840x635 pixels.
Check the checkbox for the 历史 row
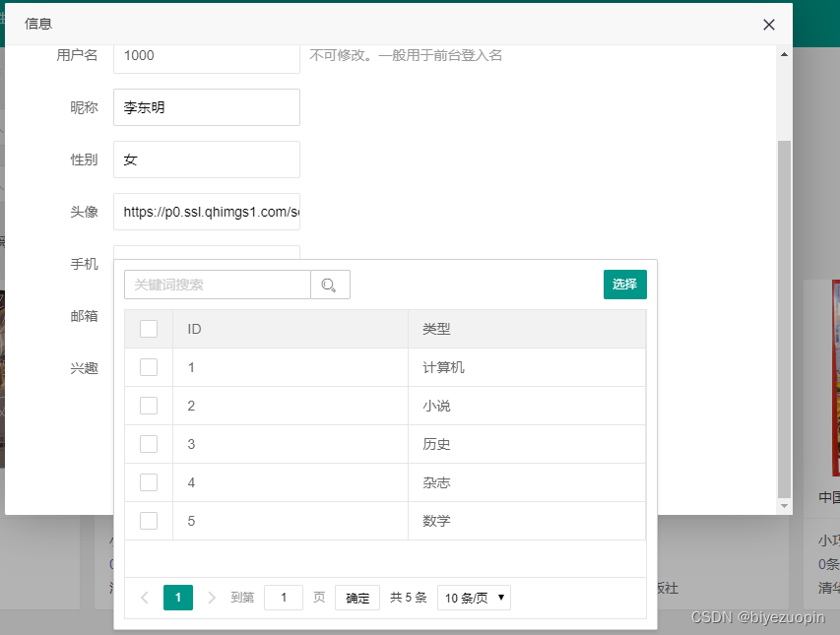(149, 443)
